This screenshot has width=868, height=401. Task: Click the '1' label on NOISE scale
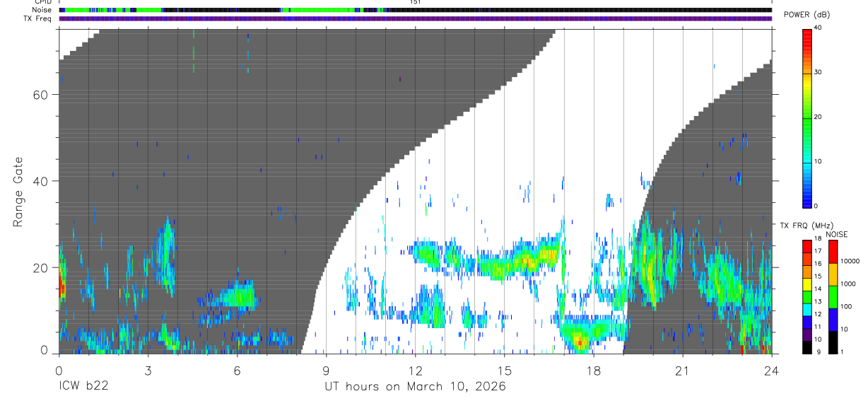[x=843, y=351]
